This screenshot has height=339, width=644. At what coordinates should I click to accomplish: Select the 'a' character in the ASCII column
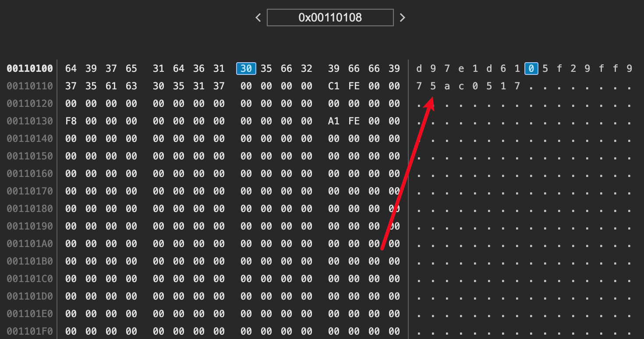pyautogui.click(x=447, y=86)
